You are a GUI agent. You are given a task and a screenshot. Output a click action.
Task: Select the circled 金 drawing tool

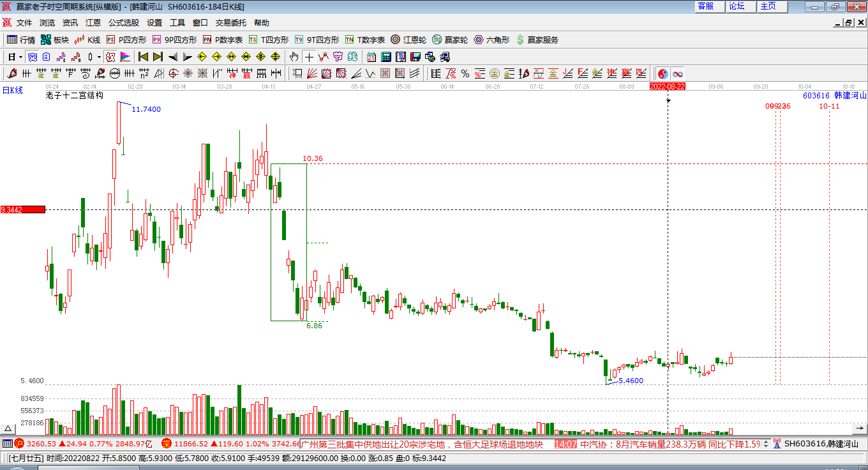click(495, 73)
